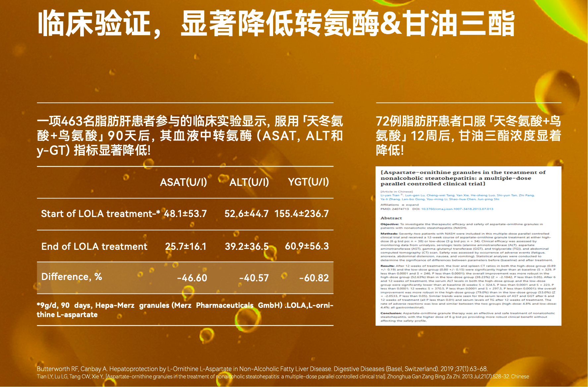
Task: Click the Tian LY, Lu LG citation line
Action: click(x=282, y=377)
